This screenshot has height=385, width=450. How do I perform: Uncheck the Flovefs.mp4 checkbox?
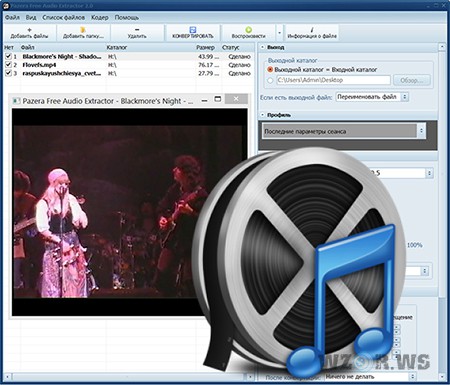[x=8, y=65]
